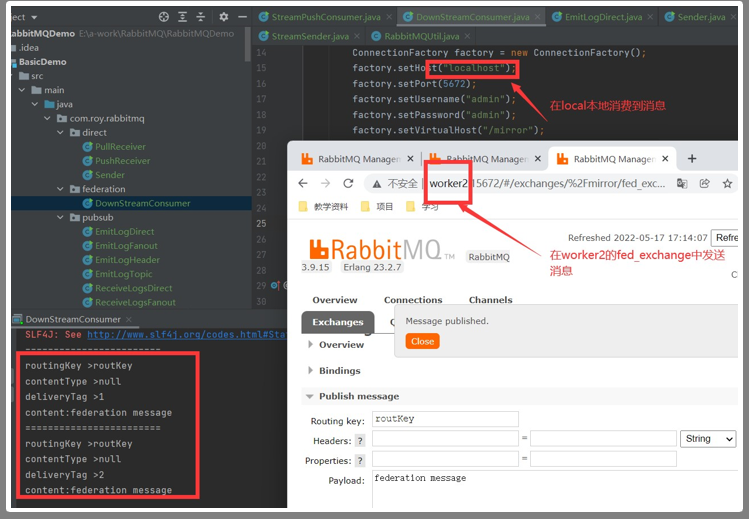Image resolution: width=749 pixels, height=519 pixels.
Task: Click the orange Close button
Action: (x=422, y=341)
